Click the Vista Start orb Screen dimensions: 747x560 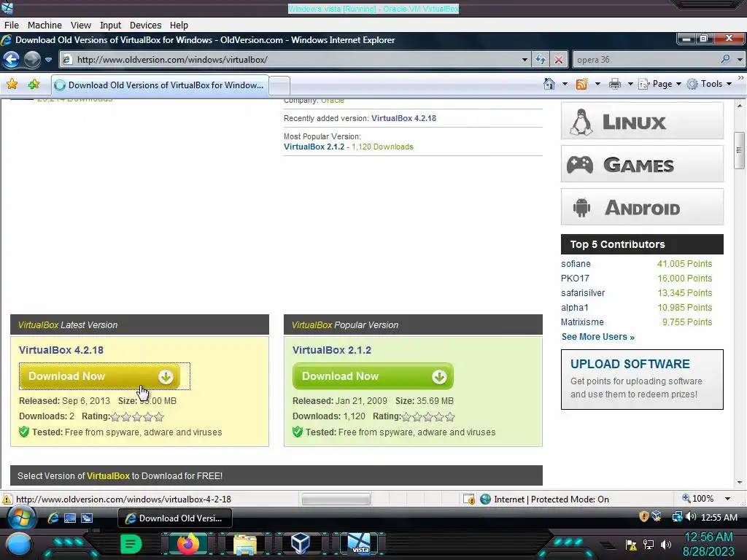(21, 518)
